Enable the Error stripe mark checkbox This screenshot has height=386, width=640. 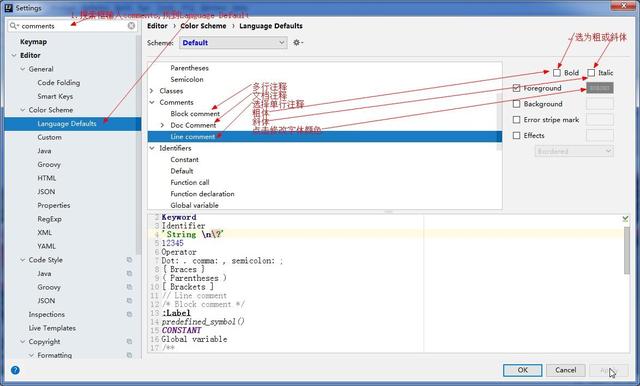tap(516, 120)
